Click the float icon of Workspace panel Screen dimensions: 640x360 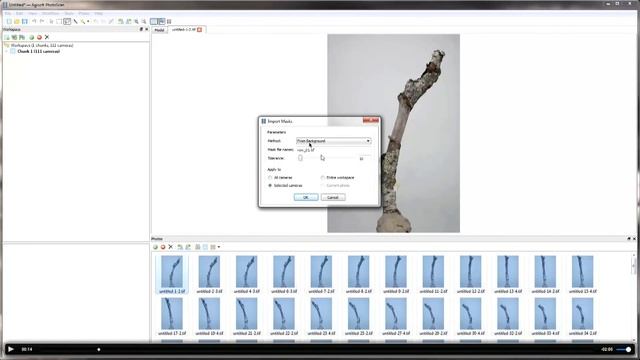pos(141,29)
